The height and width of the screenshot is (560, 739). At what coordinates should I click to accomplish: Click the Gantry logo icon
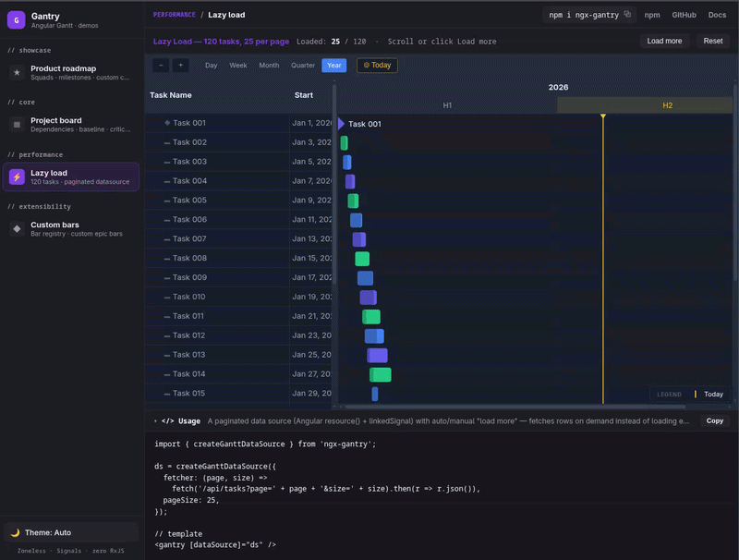pyautogui.click(x=16, y=19)
